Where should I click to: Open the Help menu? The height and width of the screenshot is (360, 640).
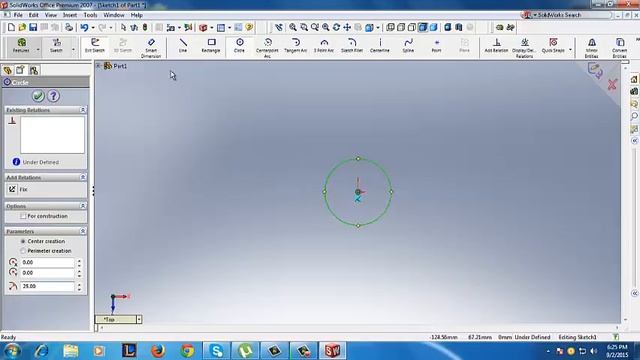click(136, 15)
